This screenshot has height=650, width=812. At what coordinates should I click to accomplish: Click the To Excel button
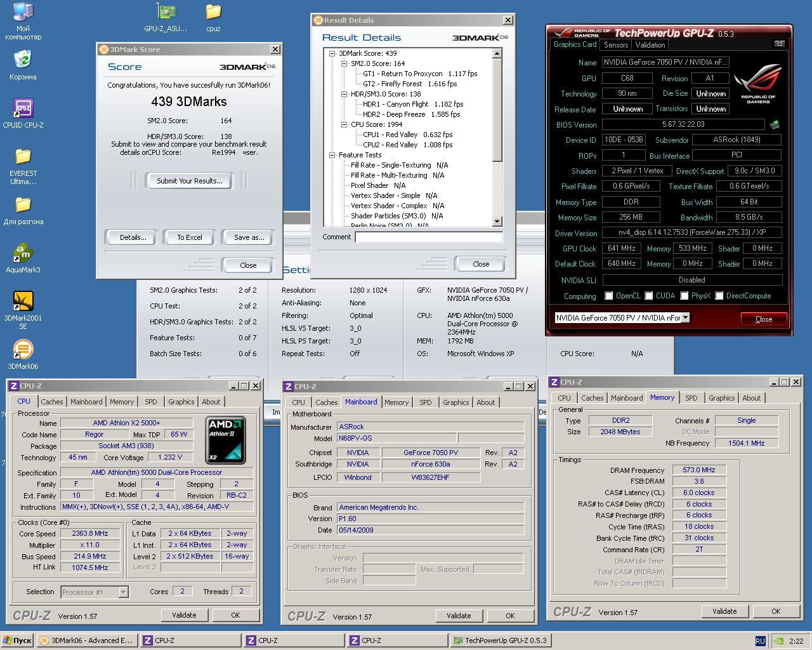tap(189, 237)
